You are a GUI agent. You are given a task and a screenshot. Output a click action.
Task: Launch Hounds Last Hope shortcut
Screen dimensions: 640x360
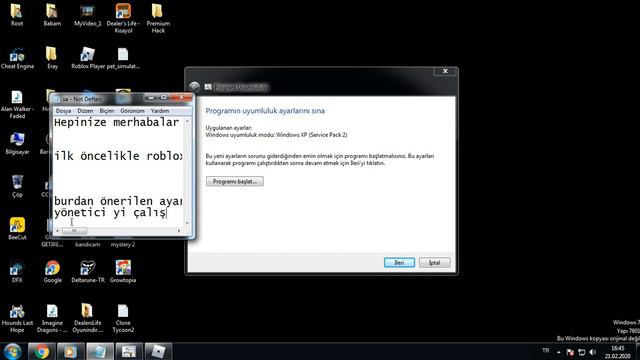point(17,318)
